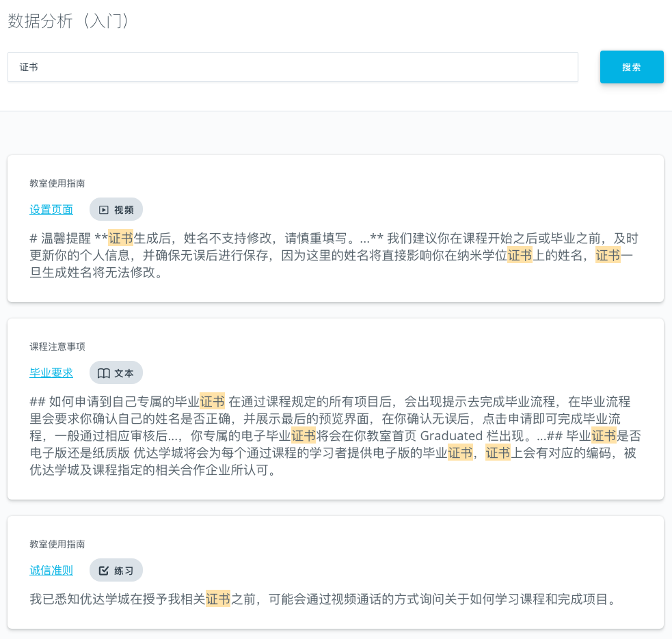Image resolution: width=672 pixels, height=639 pixels.
Task: Click the 文本 badge text
Action: click(124, 373)
